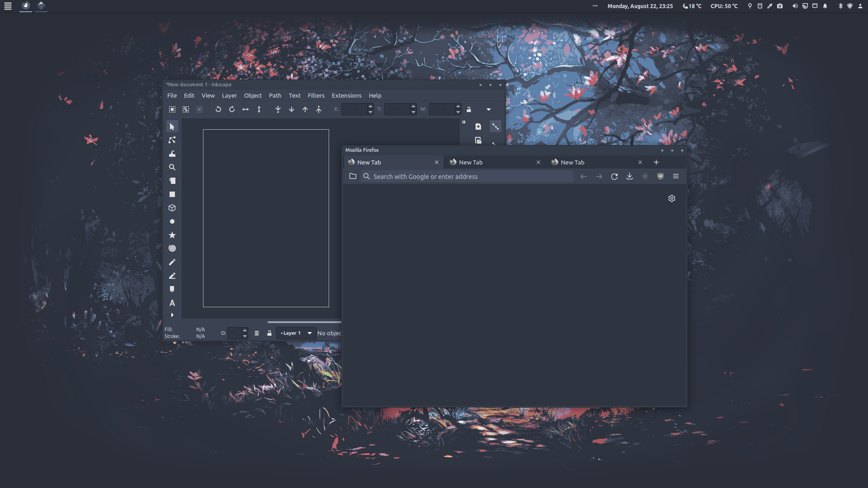
Task: Select the 3D Box tool
Action: 172,208
